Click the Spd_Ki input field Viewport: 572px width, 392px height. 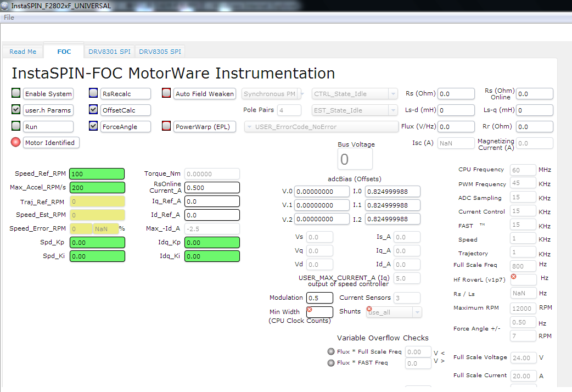(x=97, y=256)
